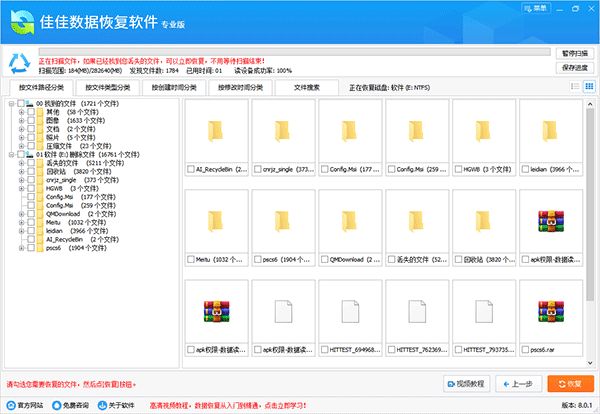Switch to 按创建时间分类 tab
The height and width of the screenshot is (414, 600).
pos(174,88)
